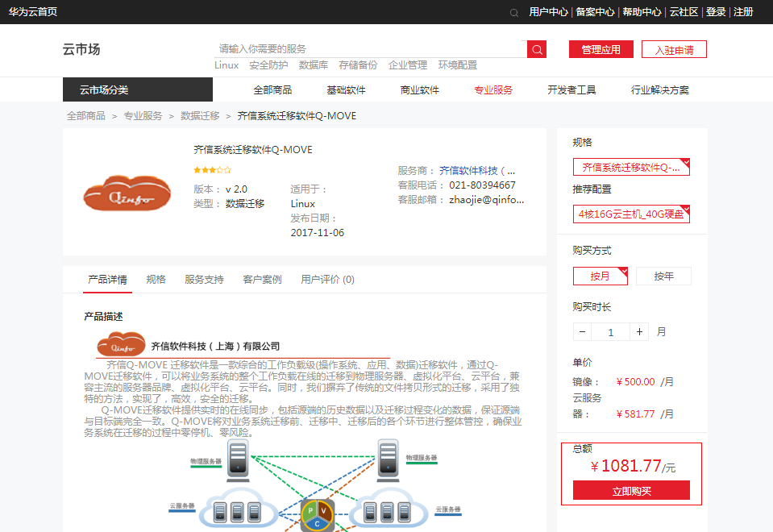
Task: Click the cloud server price ¥581.77
Action: tap(635, 414)
